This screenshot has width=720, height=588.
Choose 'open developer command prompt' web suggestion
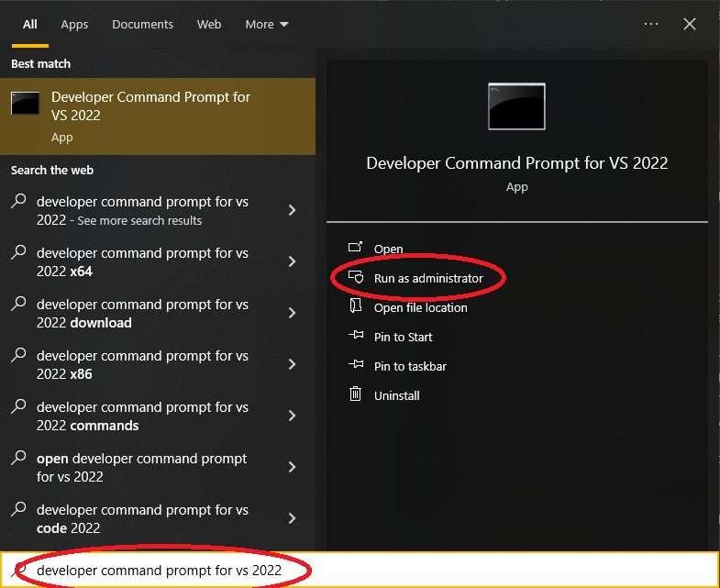[142, 467]
